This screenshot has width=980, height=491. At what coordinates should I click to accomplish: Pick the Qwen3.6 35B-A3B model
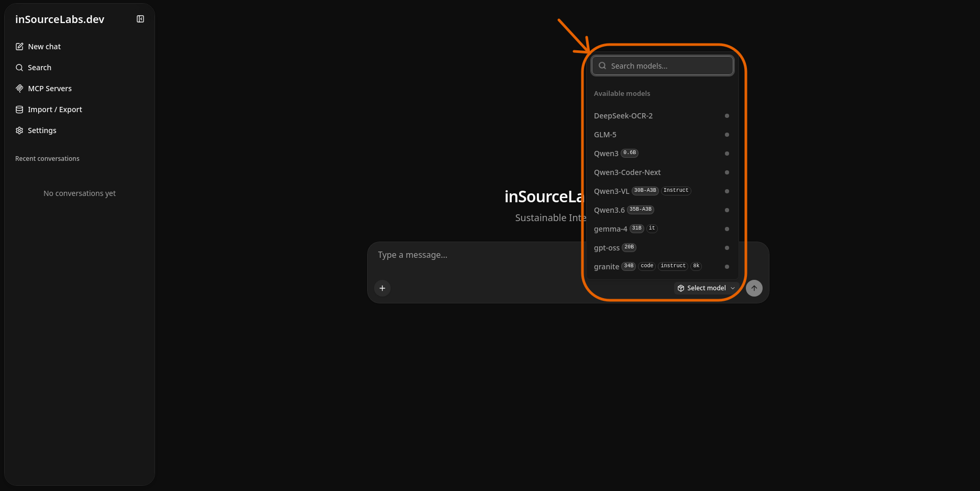(662, 210)
